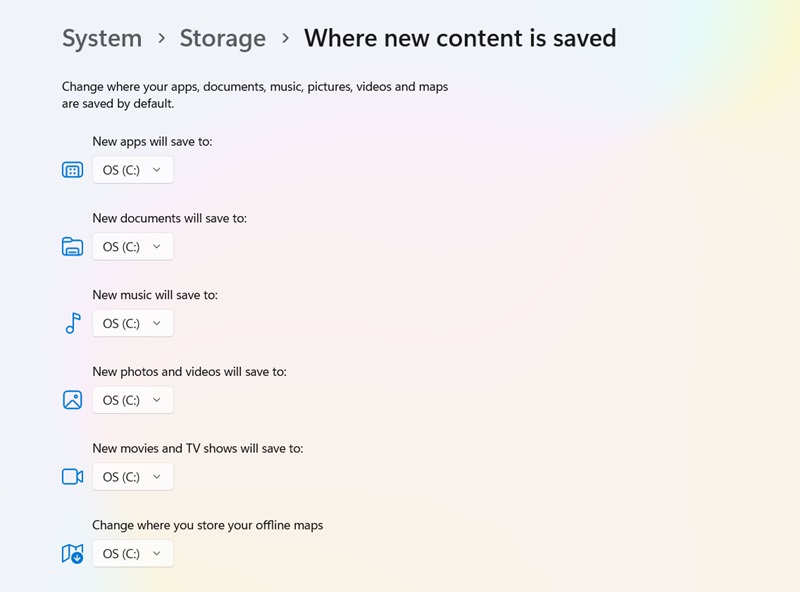Click "Where new content is saved" breadcrumb title
This screenshot has width=800, height=592.
(459, 38)
